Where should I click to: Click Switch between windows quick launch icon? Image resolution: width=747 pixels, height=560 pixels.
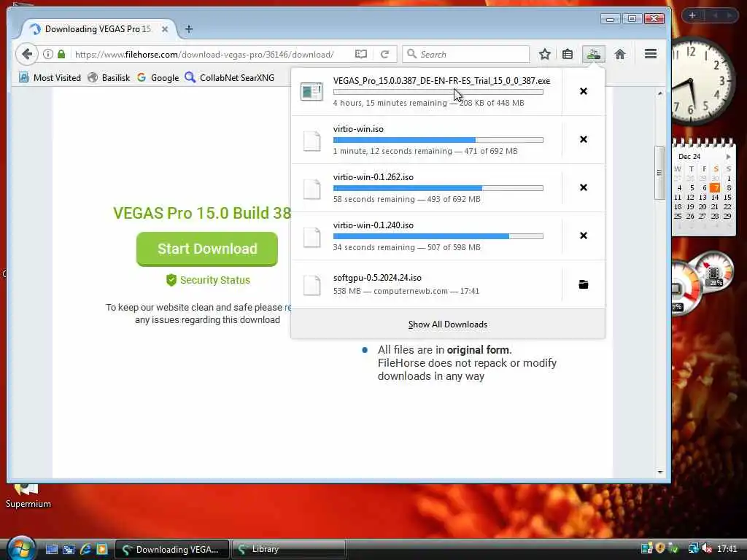[69, 549]
